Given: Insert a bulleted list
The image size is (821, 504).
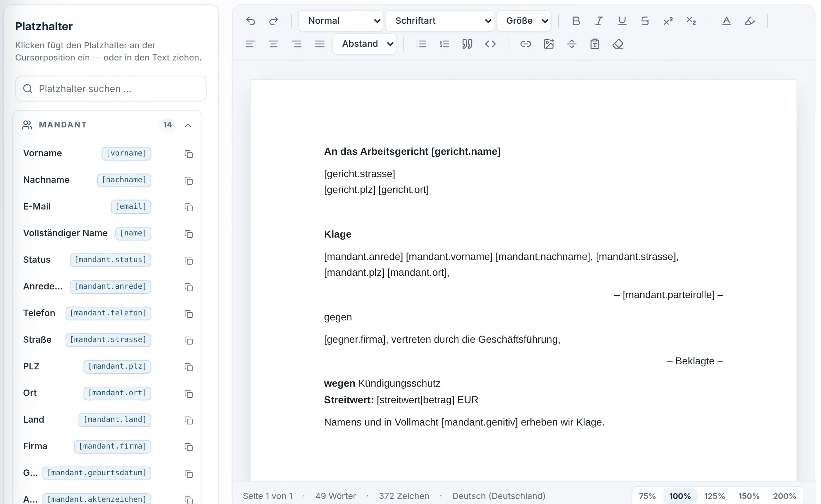Looking at the screenshot, I should pos(421,44).
